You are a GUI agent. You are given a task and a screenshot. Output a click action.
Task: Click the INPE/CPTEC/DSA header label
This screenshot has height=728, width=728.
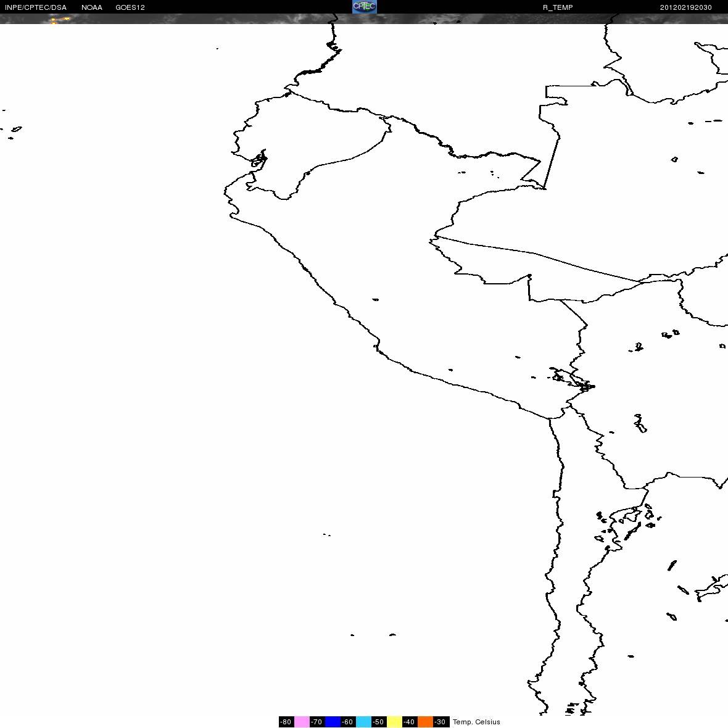36,7
